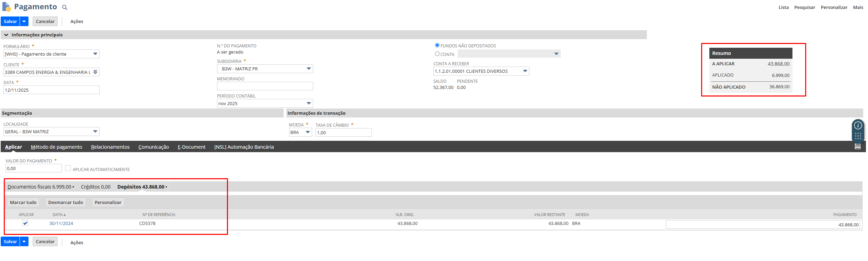
Task: Open the info icon on floating widget
Action: (858, 126)
